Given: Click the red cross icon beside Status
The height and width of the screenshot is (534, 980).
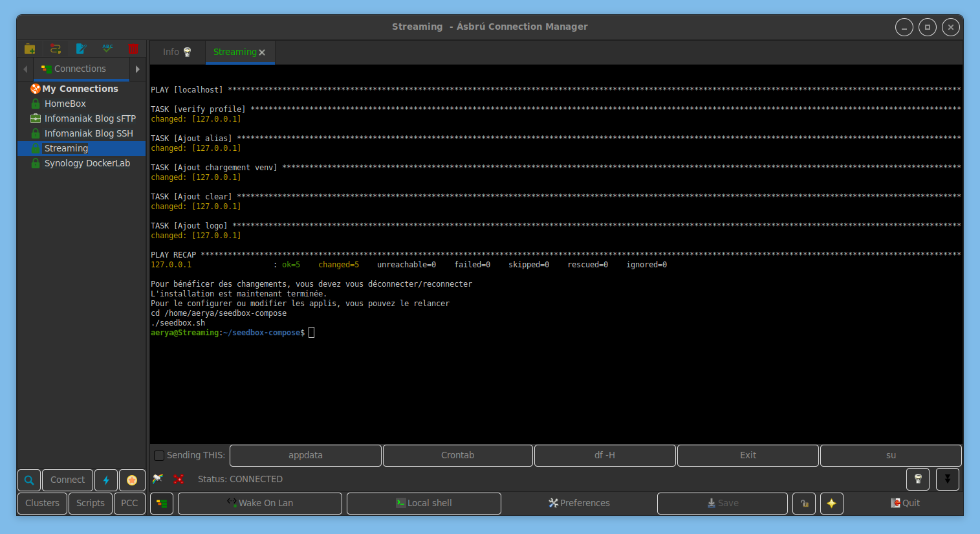Looking at the screenshot, I should (x=179, y=479).
